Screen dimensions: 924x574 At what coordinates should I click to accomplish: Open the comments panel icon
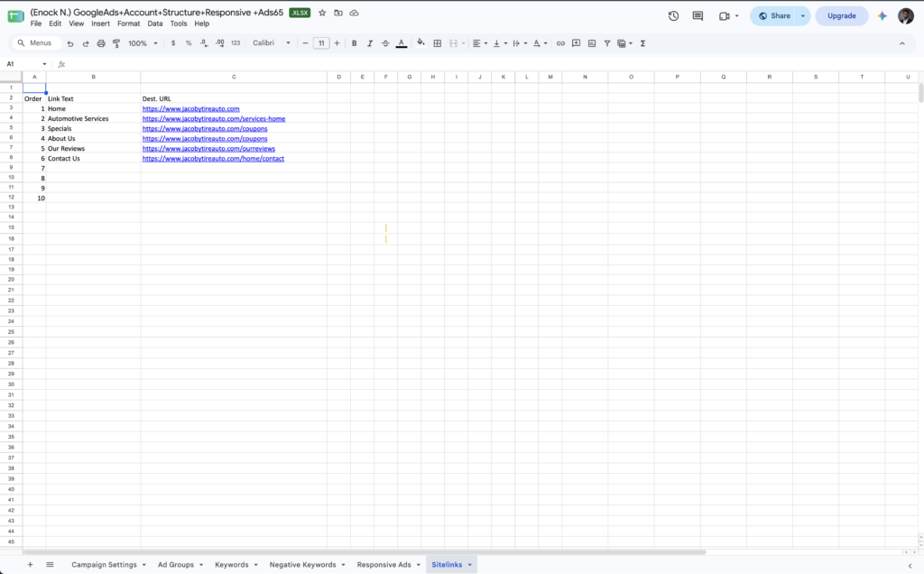tap(698, 16)
